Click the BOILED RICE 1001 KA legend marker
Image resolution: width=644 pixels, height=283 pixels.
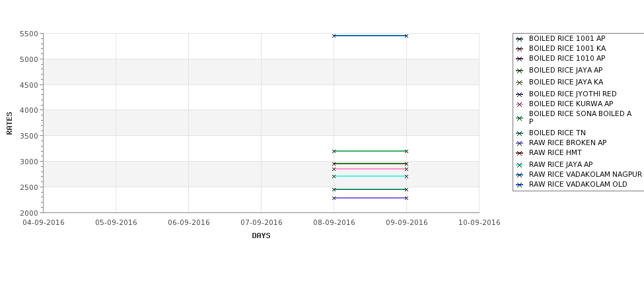click(520, 49)
